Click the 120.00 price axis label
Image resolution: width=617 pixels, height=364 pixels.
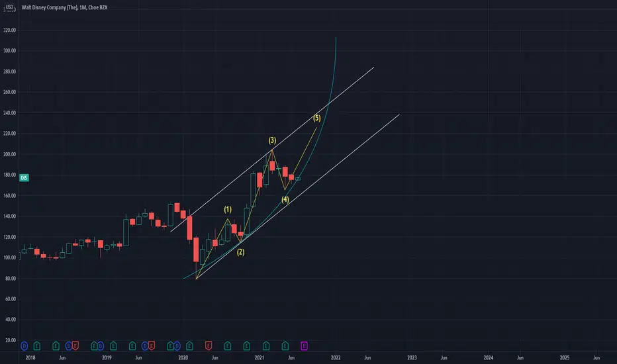(10, 237)
